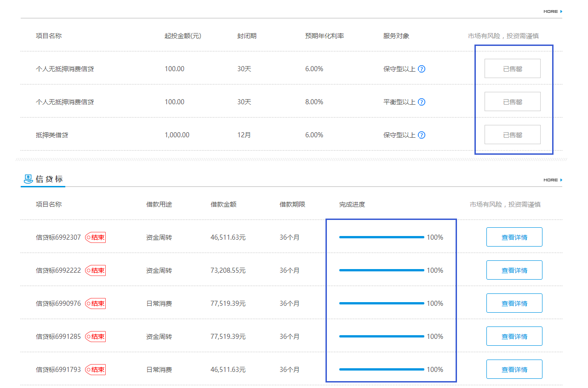588x388 pixels.
Task: Click the 信贷标 section header icon
Action: 28,179
